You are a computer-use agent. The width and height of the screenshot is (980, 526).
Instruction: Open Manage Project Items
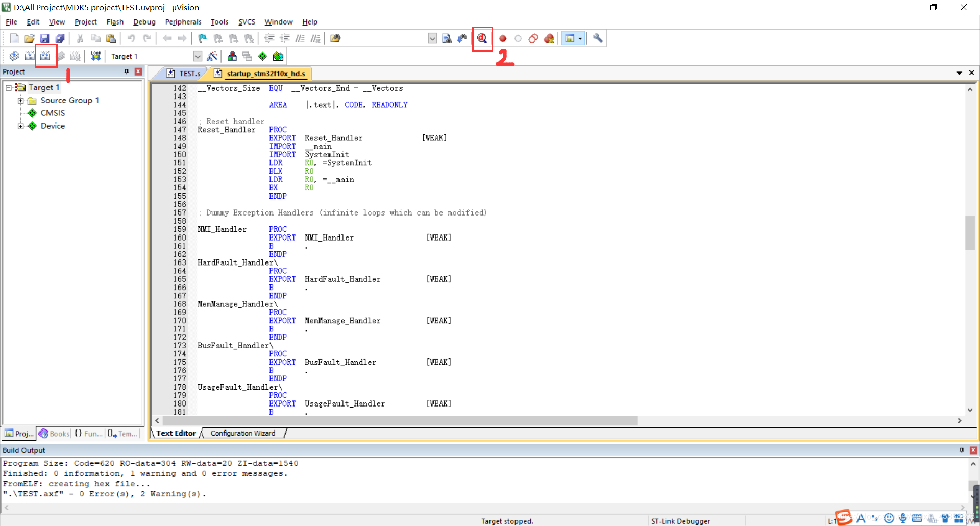point(232,56)
